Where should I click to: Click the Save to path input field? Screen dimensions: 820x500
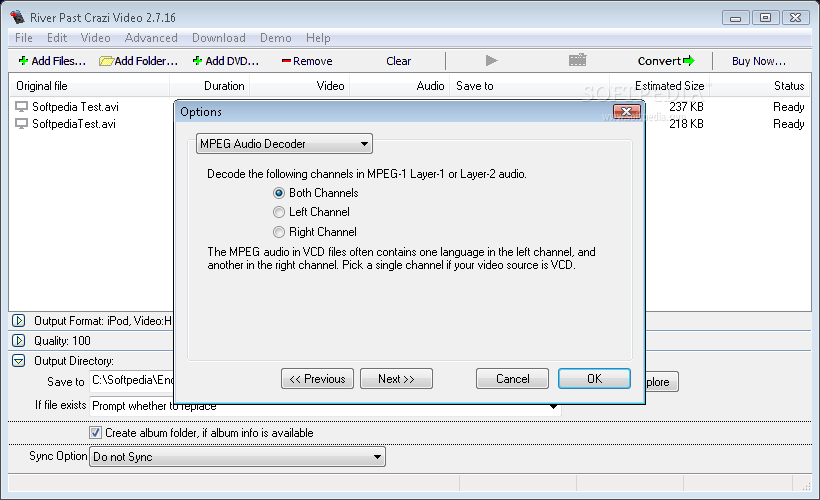(x=132, y=380)
